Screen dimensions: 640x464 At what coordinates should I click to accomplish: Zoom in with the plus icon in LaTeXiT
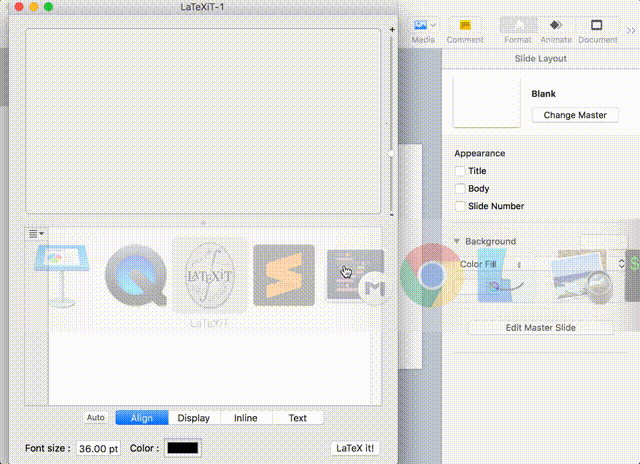[x=392, y=29]
